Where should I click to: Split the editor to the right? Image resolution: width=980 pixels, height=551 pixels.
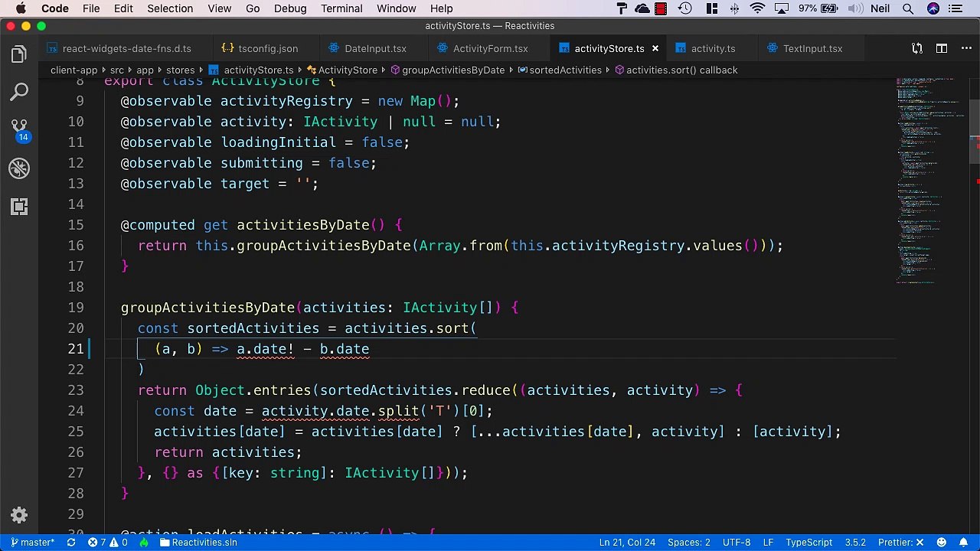click(x=941, y=48)
